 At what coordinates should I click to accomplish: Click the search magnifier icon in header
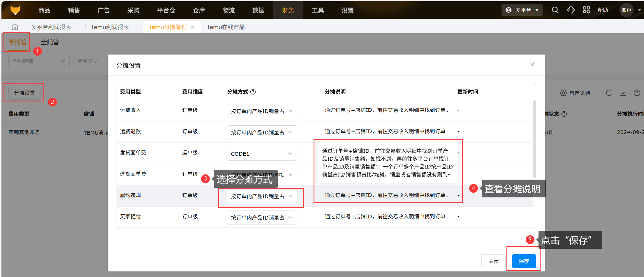pos(555,10)
